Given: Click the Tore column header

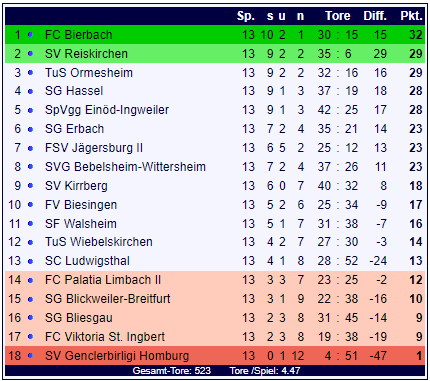Looking at the screenshot, I should click(338, 16).
